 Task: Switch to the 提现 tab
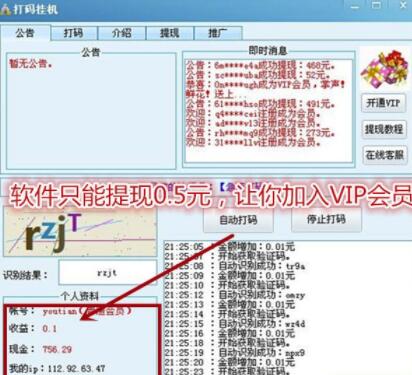(x=170, y=33)
